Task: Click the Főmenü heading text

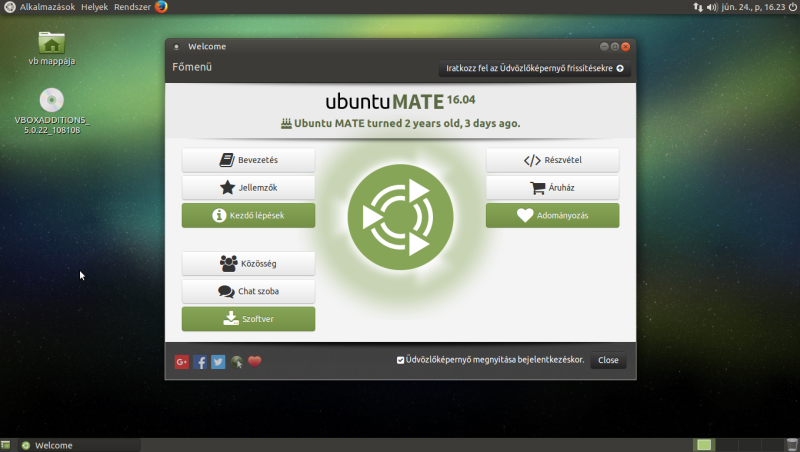Action: pyautogui.click(x=192, y=67)
